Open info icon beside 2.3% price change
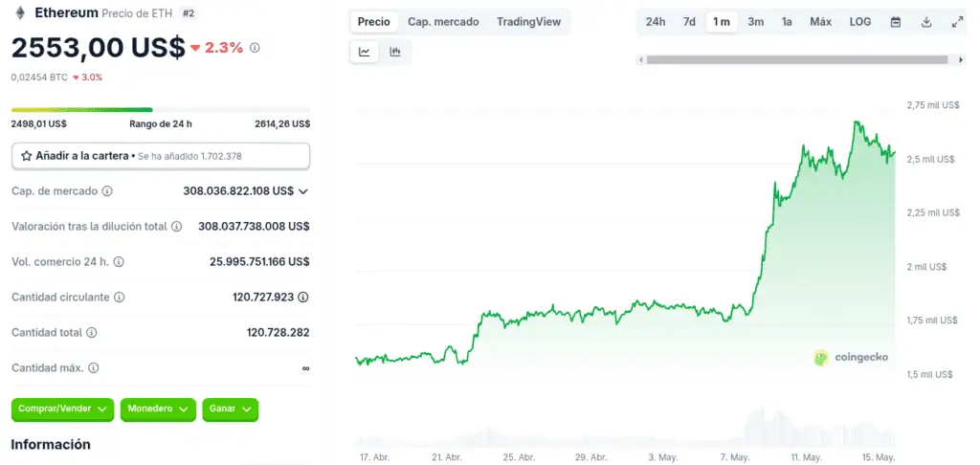This screenshot has width=980, height=465. pyautogui.click(x=255, y=48)
